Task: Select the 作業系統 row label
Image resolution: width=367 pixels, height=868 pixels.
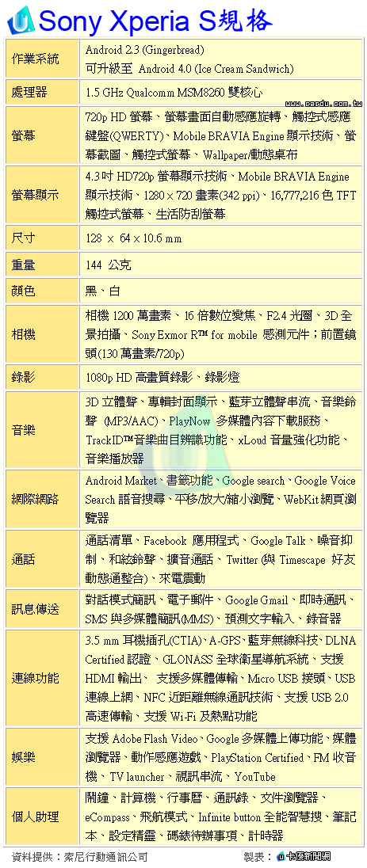Action: click(x=35, y=58)
